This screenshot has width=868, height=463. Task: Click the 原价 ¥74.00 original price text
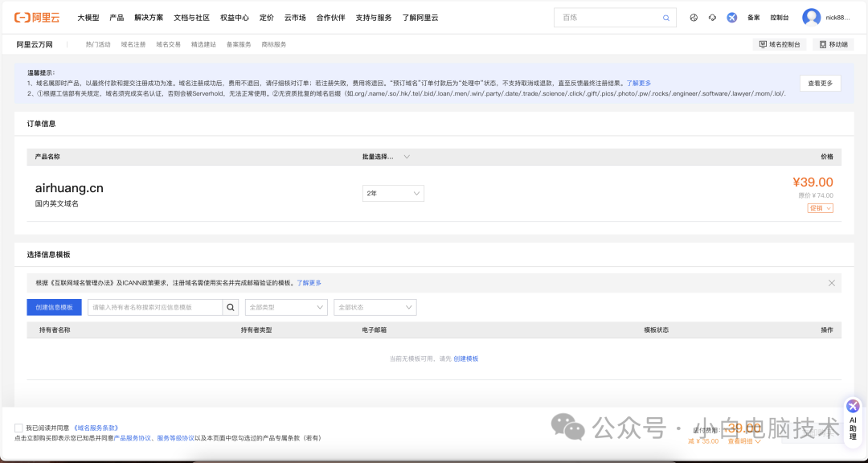(x=816, y=195)
